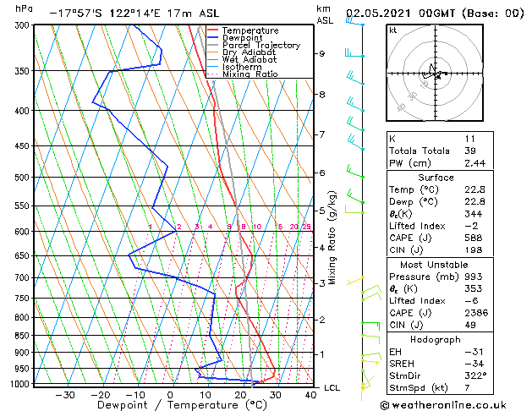Click the weatheronline.co.uk copyright text
This screenshot has height=411, width=532.
coord(443,405)
